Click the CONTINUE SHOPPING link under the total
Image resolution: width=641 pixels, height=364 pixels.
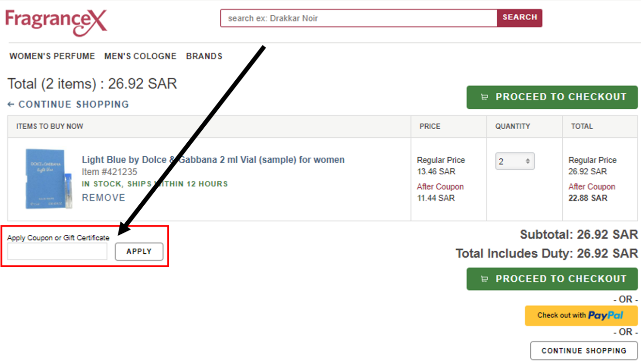[74, 104]
